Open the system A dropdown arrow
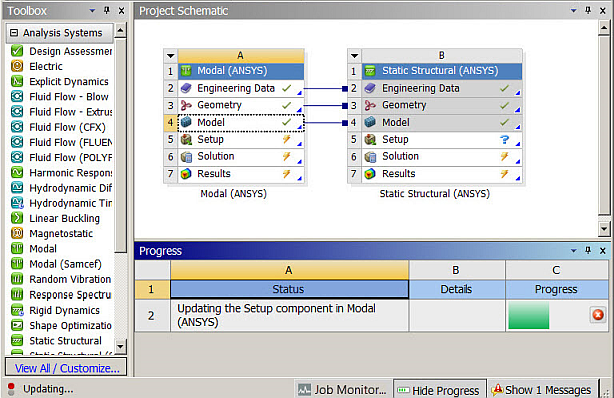This screenshot has height=398, width=614. tap(171, 56)
